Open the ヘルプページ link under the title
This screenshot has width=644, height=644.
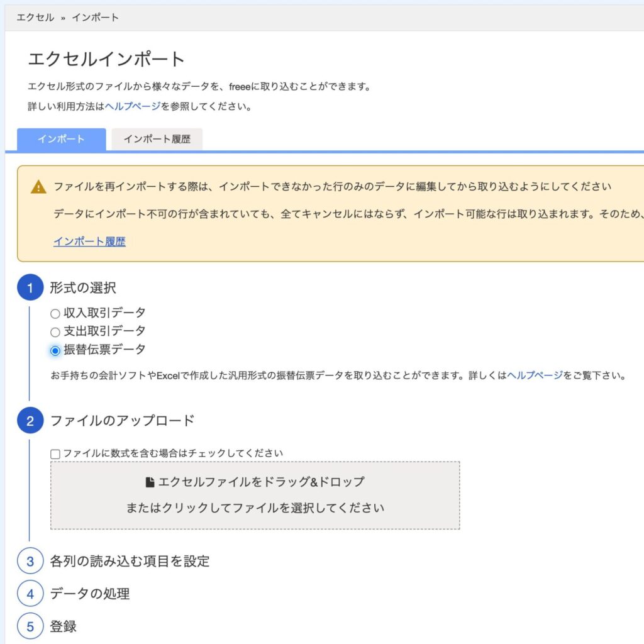(x=133, y=106)
